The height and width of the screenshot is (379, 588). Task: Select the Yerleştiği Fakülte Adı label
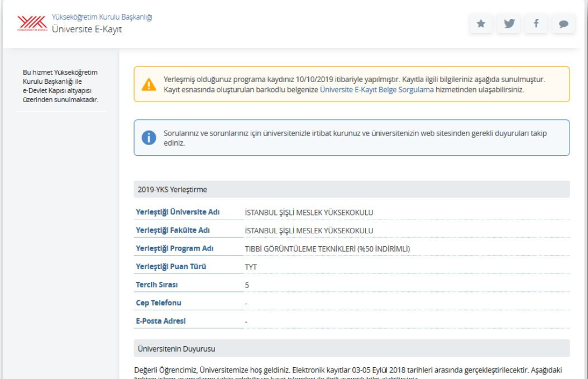(x=173, y=231)
